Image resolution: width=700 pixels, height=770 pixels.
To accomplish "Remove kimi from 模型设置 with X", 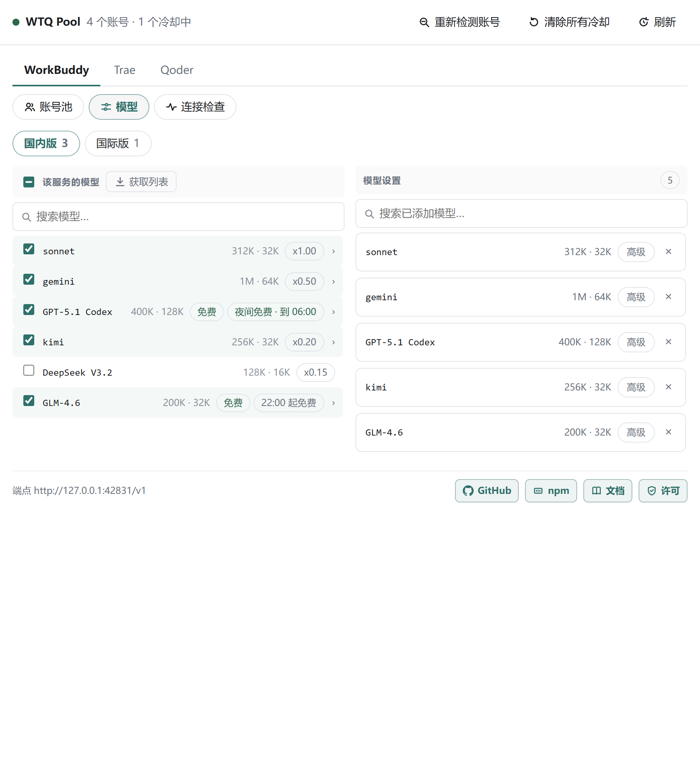I will [668, 387].
